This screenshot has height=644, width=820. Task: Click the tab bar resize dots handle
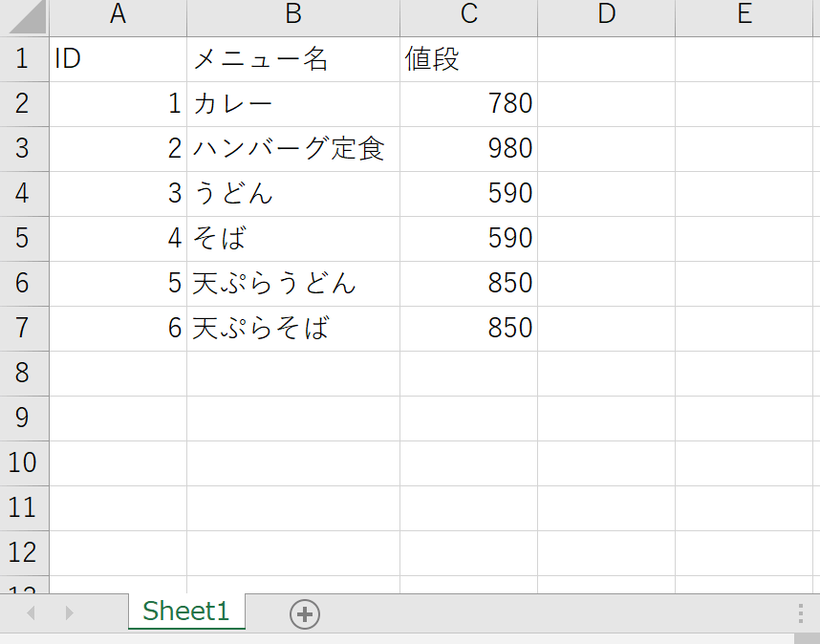click(800, 613)
